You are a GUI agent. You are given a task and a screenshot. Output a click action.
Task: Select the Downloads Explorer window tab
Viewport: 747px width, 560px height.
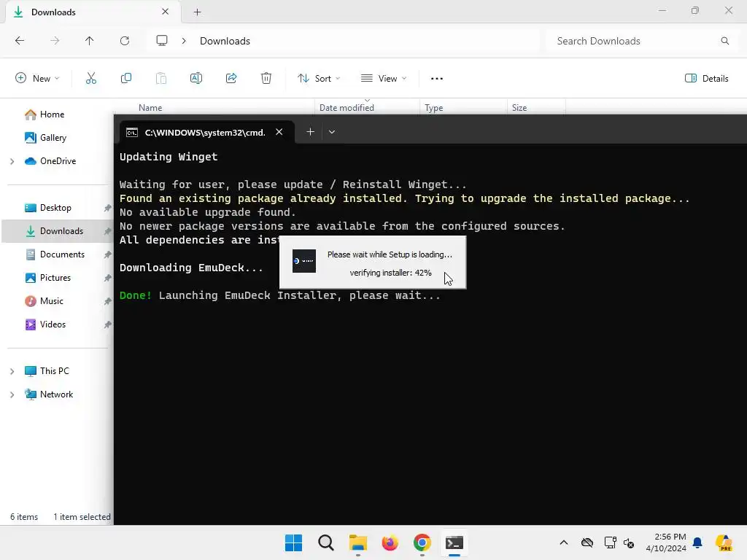point(93,12)
